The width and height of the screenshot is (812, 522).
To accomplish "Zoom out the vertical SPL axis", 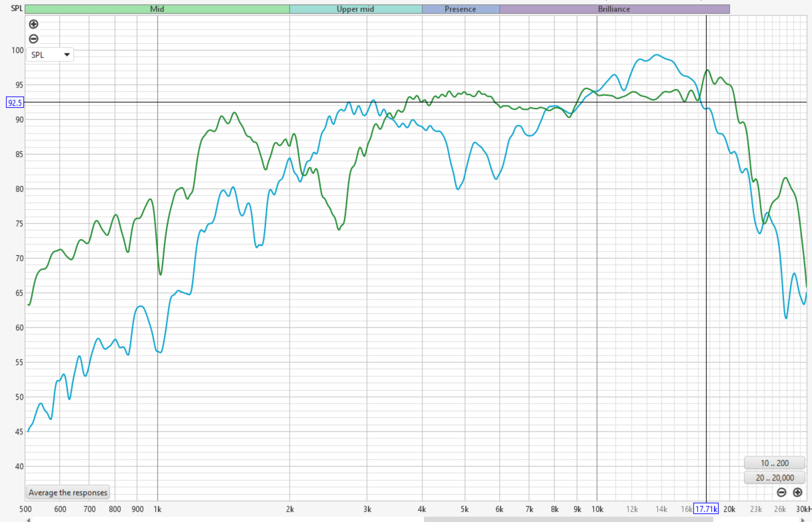I will 33,39.
